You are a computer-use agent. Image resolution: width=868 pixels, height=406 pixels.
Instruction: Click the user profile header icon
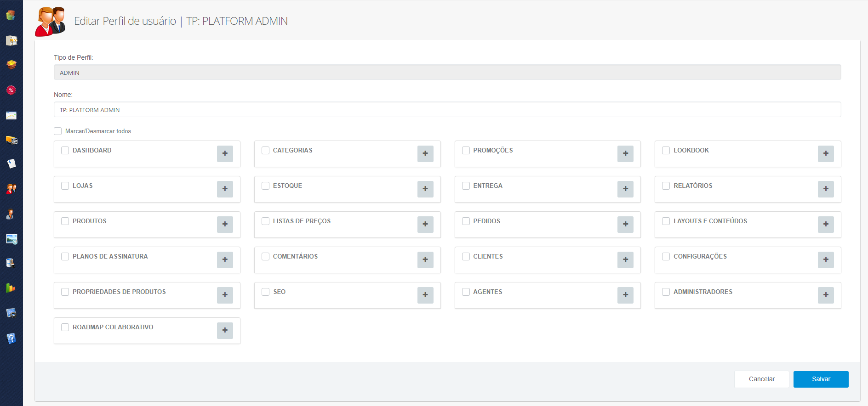click(x=51, y=21)
